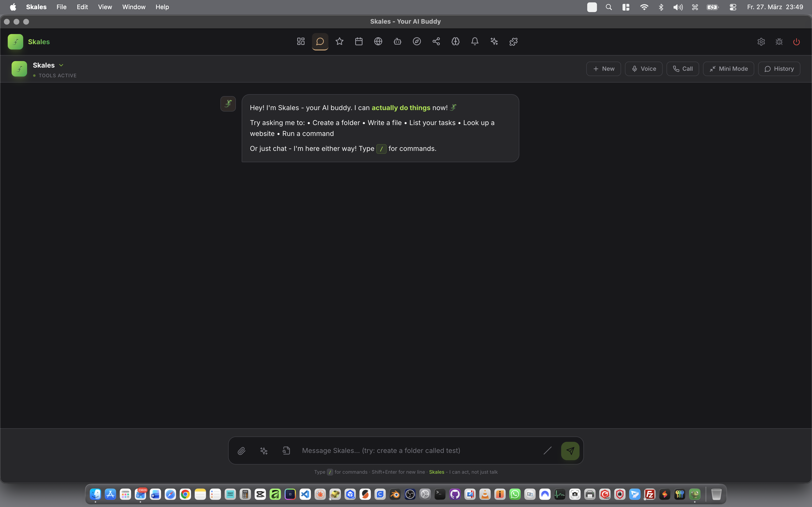Click the Message Skales input field
Viewport: 812px width, 507px height.
coord(416,451)
